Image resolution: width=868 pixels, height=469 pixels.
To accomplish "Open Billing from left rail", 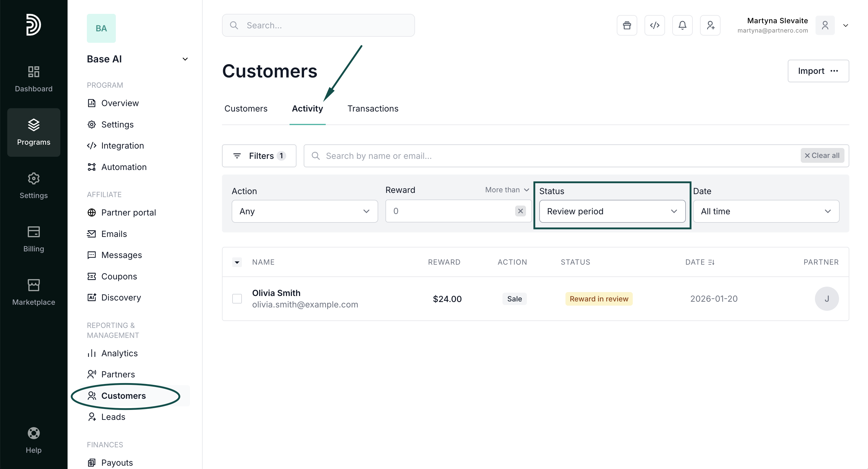I will tap(34, 239).
